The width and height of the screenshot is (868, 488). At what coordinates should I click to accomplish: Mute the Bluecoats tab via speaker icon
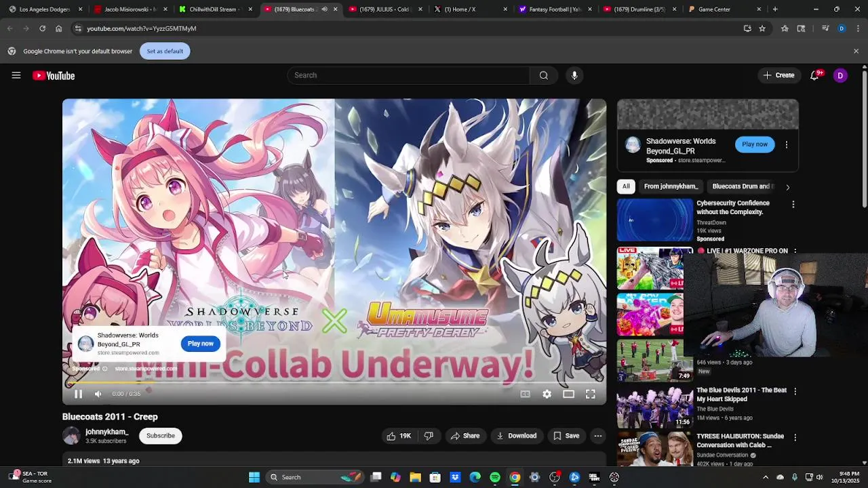324,9
